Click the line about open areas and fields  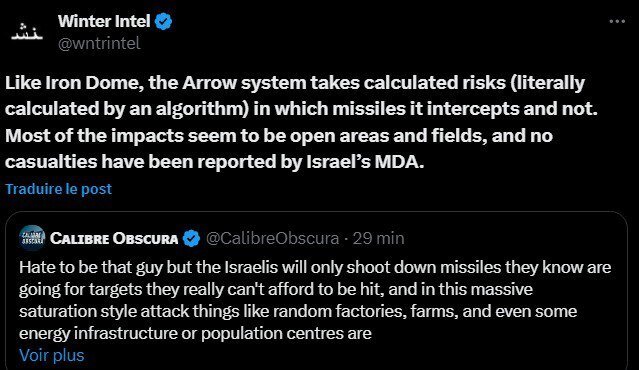(x=279, y=136)
